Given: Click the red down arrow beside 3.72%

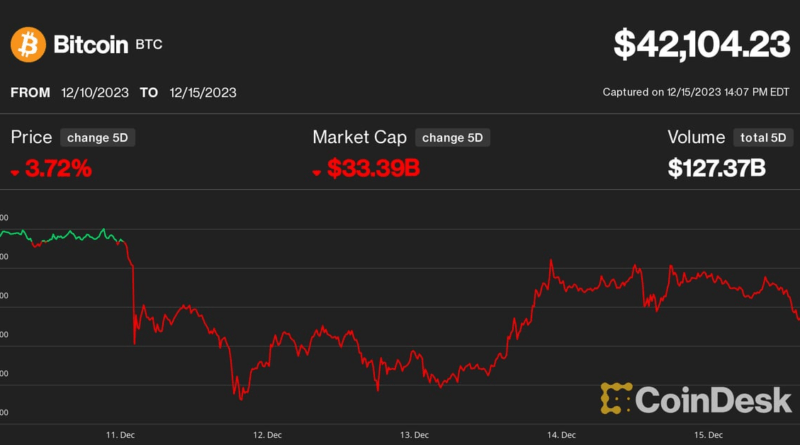Looking at the screenshot, I should [15, 172].
